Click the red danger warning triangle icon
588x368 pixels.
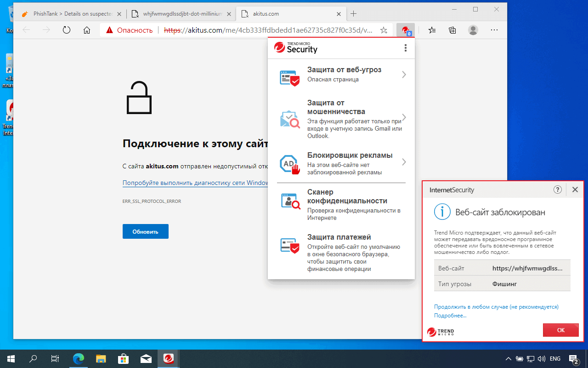point(109,30)
